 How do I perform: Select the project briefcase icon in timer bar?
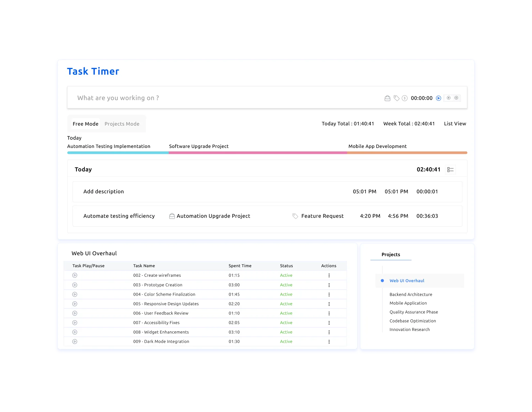click(388, 98)
